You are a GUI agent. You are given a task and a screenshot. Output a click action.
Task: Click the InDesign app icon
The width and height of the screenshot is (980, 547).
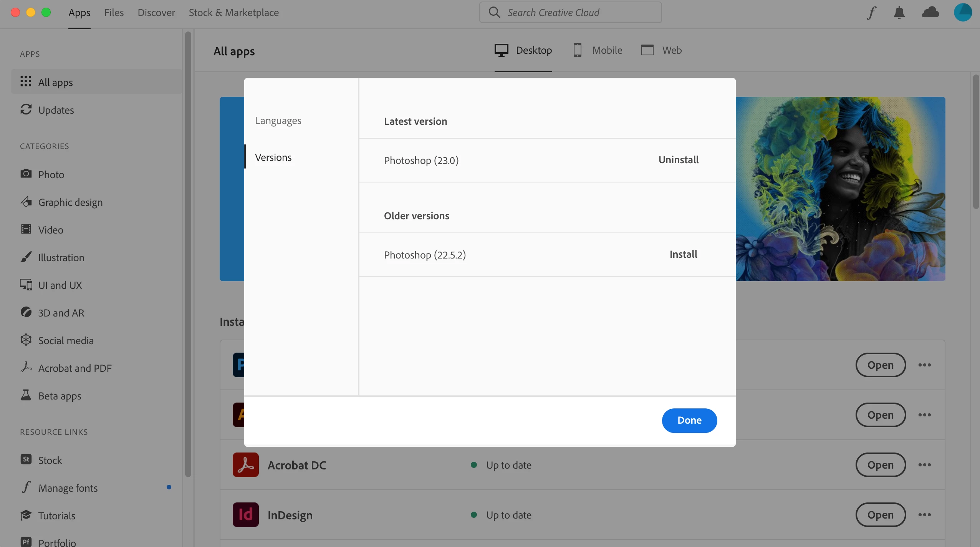point(245,515)
